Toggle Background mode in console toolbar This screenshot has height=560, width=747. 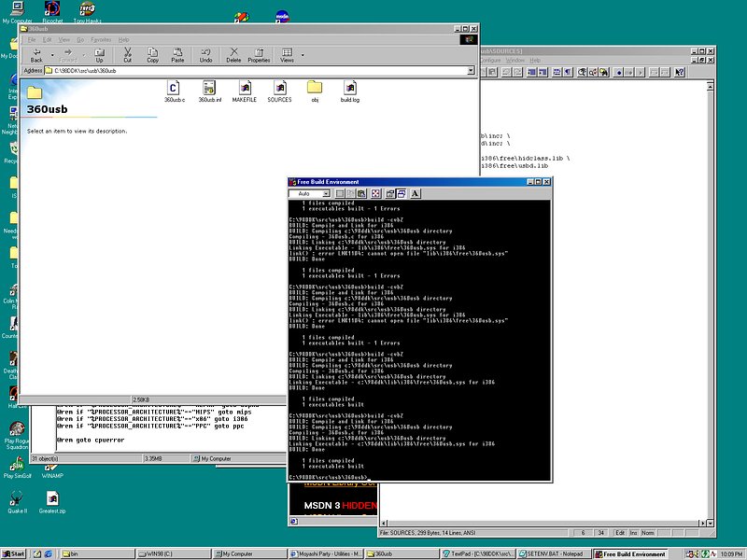[x=401, y=193]
